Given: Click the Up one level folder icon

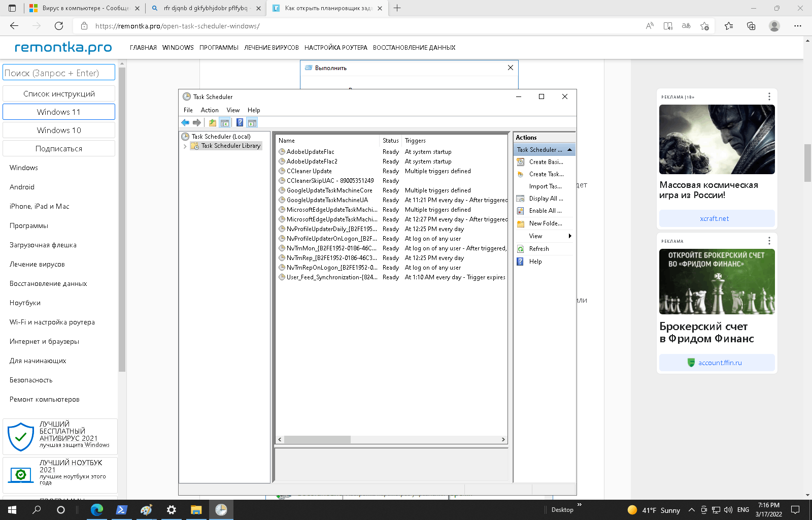Looking at the screenshot, I should 213,122.
